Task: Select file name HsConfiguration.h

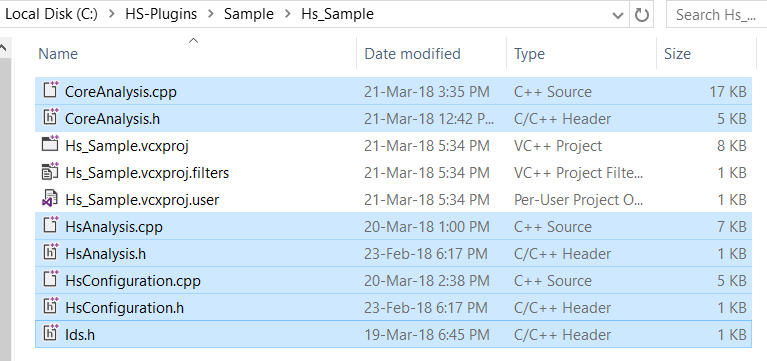Action: (124, 308)
